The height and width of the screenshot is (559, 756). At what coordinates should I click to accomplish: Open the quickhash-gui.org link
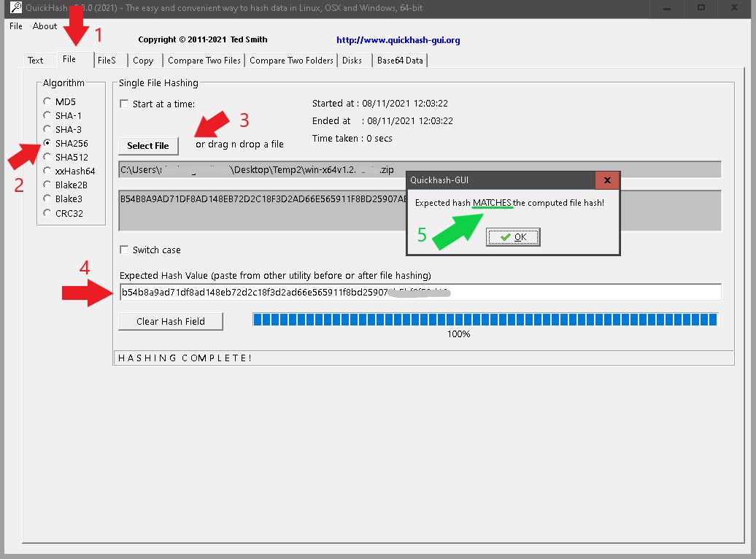(398, 40)
